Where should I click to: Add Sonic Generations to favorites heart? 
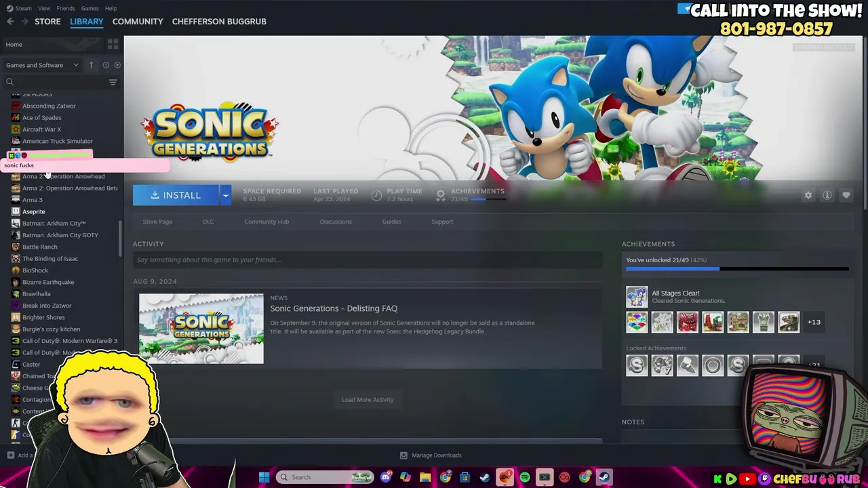pos(846,195)
